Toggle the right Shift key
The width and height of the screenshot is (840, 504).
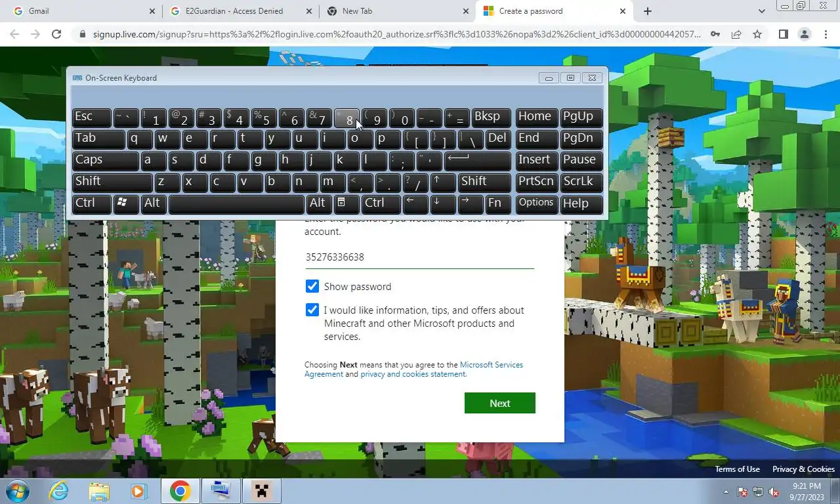point(485,182)
